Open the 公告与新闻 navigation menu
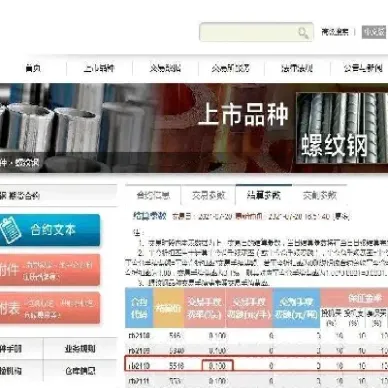The width and height of the screenshot is (388, 388). (x=363, y=68)
